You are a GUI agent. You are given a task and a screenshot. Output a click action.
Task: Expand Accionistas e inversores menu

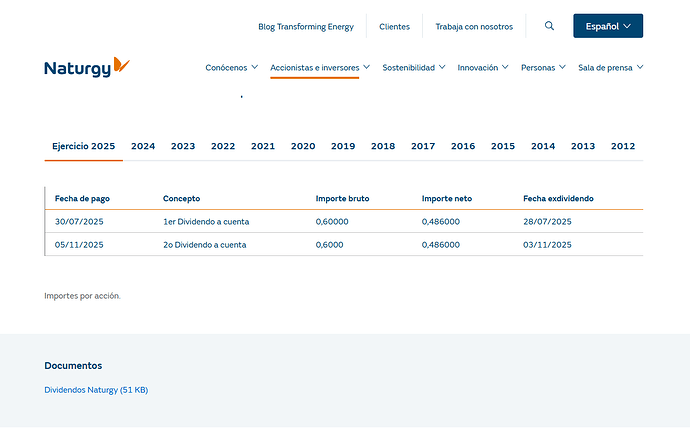click(x=320, y=68)
